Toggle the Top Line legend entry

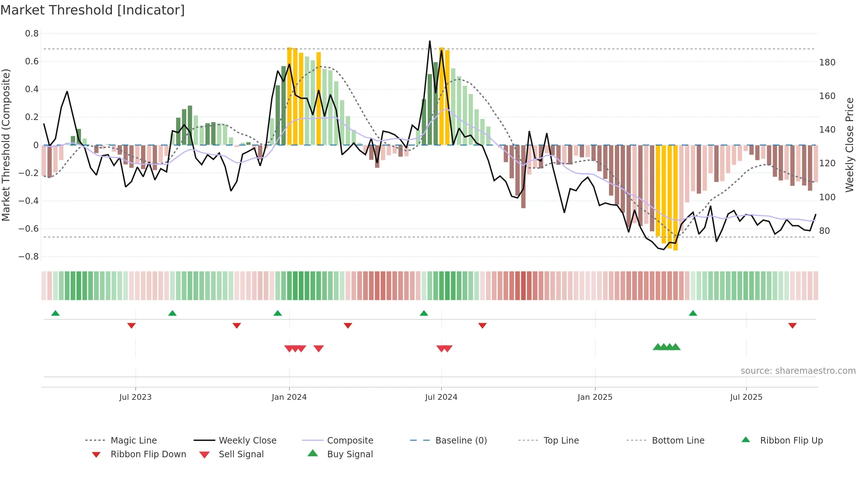click(x=548, y=440)
